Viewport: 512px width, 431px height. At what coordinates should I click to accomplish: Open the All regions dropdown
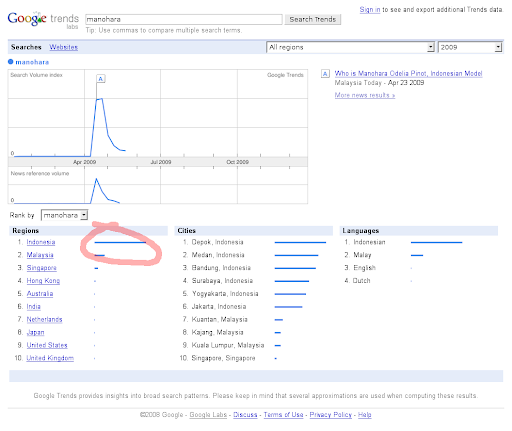[x=350, y=47]
